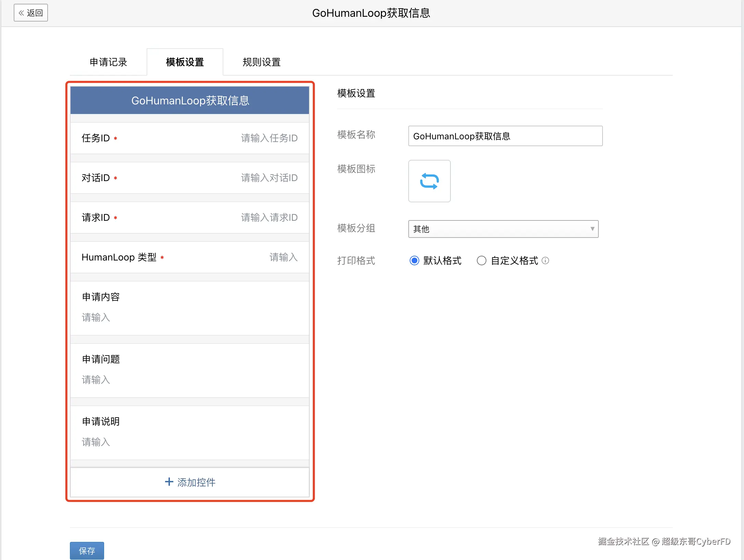Click the plus icon for 添加控件

169,482
